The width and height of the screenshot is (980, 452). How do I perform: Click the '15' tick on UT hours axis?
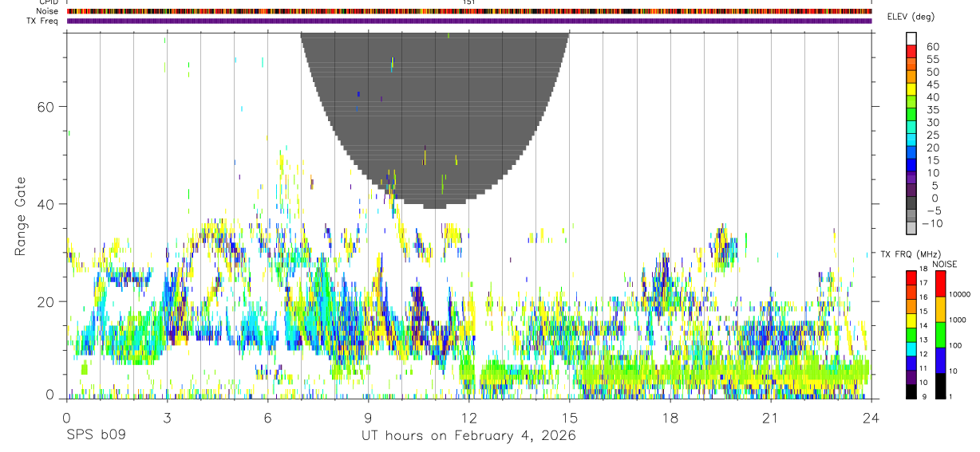coord(569,418)
